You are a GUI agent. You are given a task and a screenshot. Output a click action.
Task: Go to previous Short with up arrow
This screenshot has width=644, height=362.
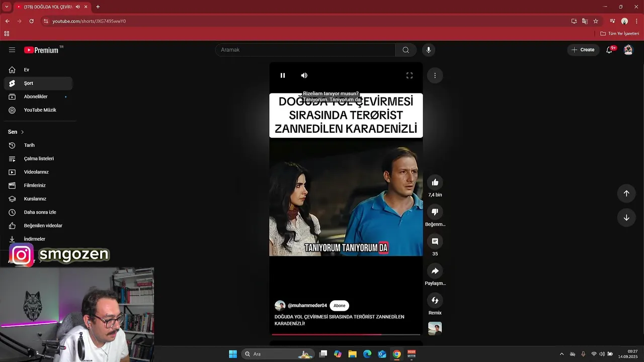point(626,193)
